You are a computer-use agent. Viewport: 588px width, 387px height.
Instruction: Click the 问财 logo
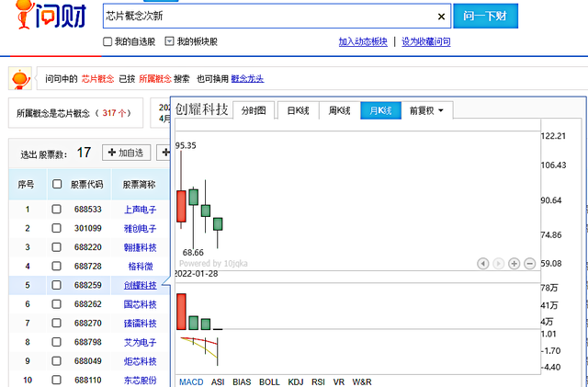51,15
